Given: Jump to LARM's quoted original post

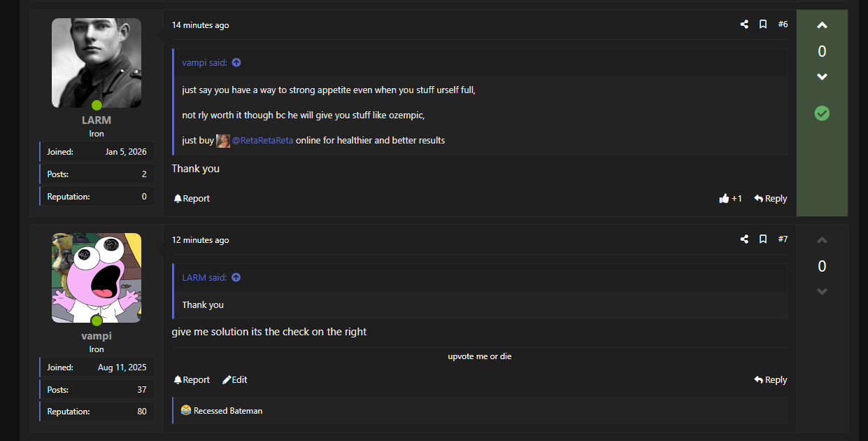Looking at the screenshot, I should (x=236, y=278).
